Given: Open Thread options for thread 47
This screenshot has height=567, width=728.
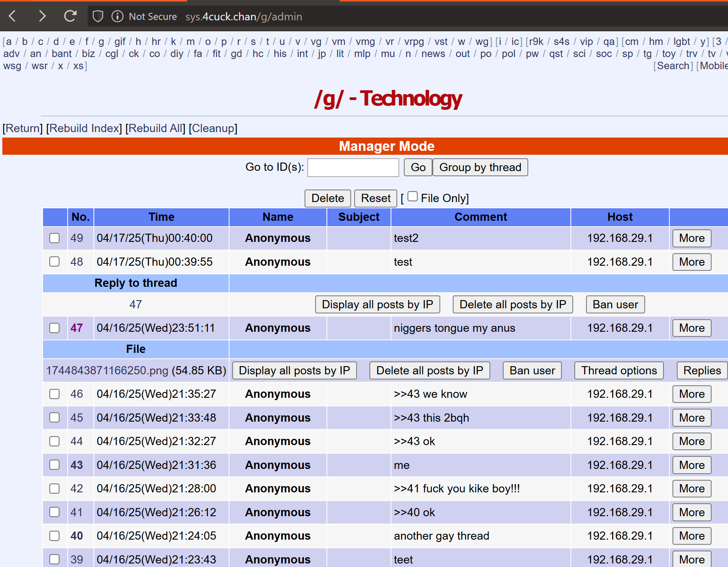Looking at the screenshot, I should point(619,370).
